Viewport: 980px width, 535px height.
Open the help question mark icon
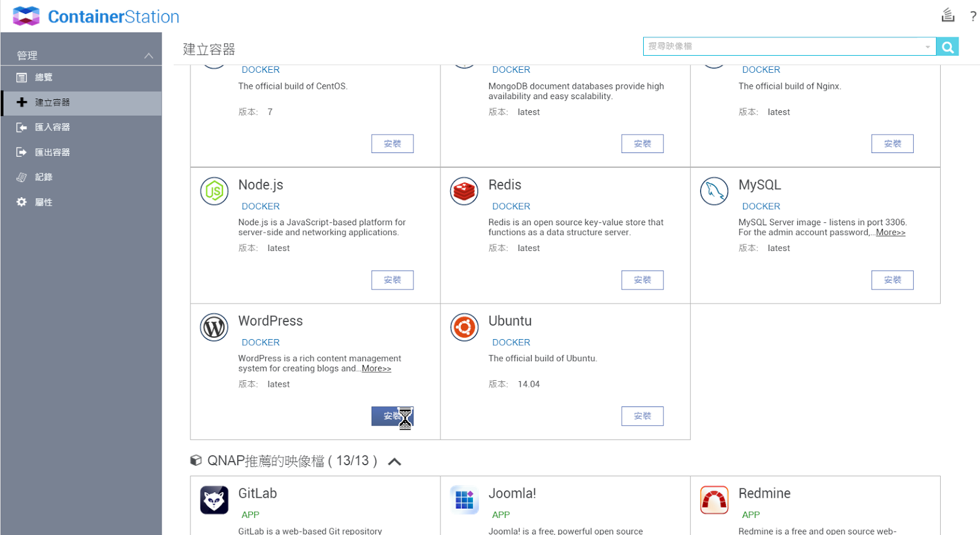click(x=973, y=17)
